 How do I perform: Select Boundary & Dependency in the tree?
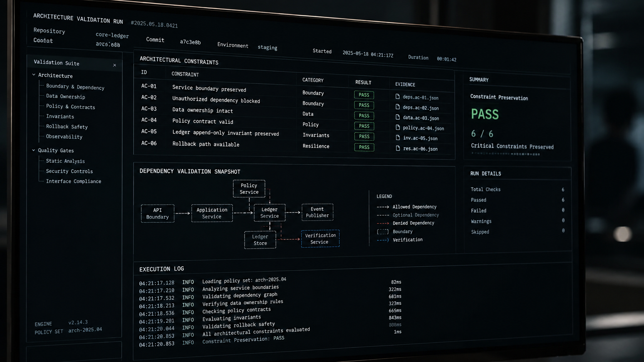point(75,87)
